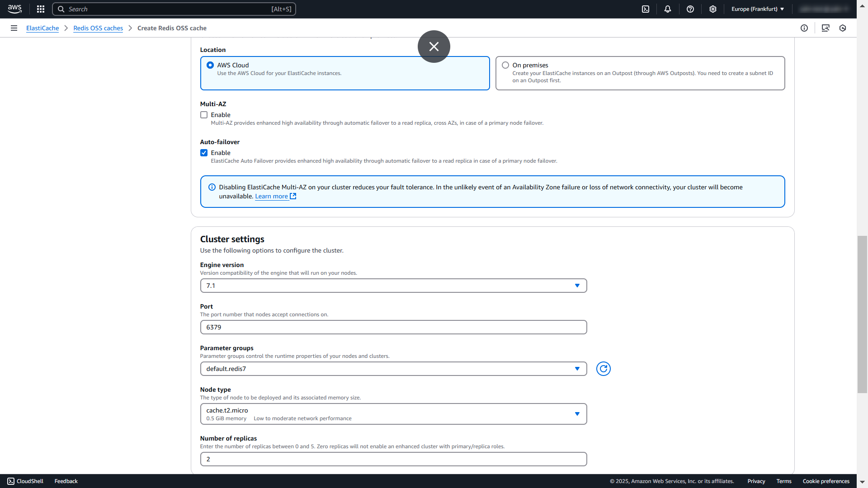Viewport: 868px width, 488px height.
Task: Open the Europe (Frankfurt) region selector
Action: pos(758,9)
